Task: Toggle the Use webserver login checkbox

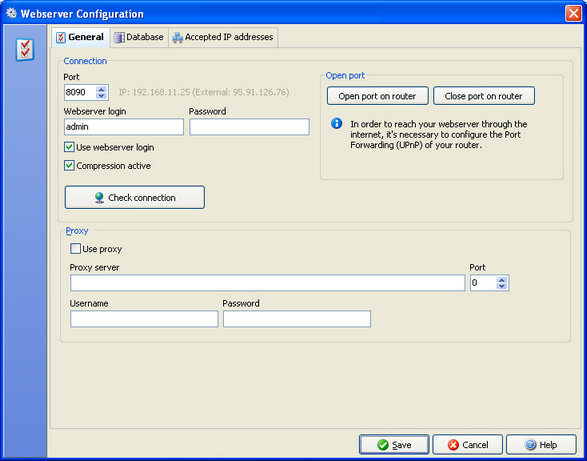Action: click(x=69, y=147)
